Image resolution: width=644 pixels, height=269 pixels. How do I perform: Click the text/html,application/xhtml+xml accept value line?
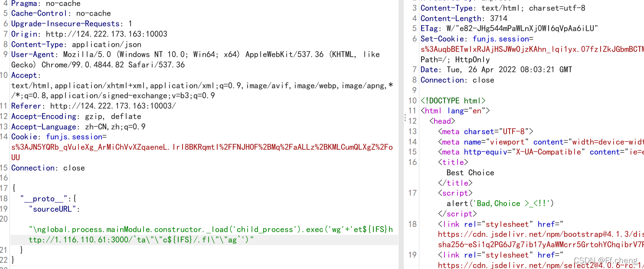(x=202, y=86)
